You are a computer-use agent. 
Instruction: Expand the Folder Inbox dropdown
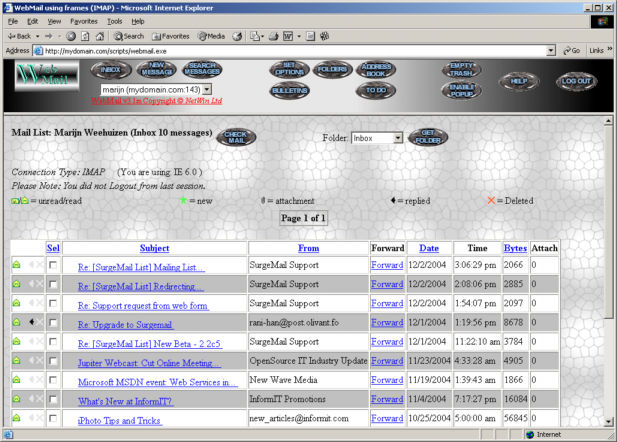pyautogui.click(x=397, y=138)
